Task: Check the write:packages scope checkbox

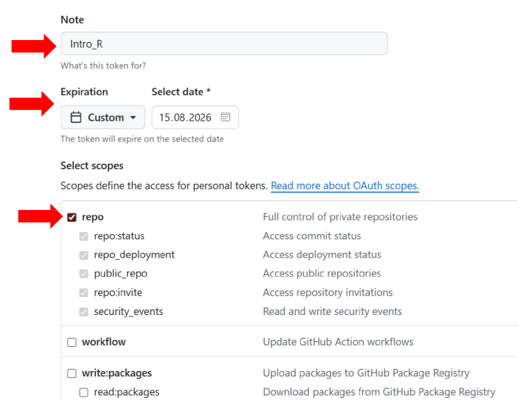Action: point(72,374)
